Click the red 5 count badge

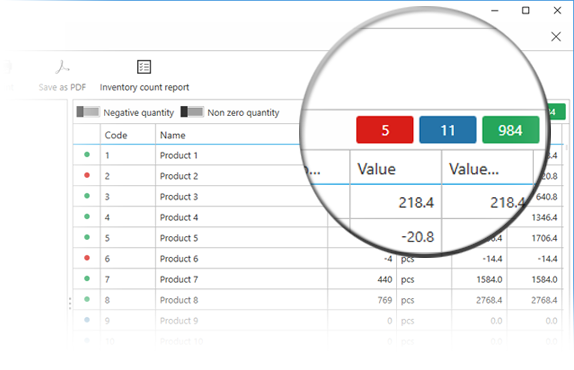point(385,130)
